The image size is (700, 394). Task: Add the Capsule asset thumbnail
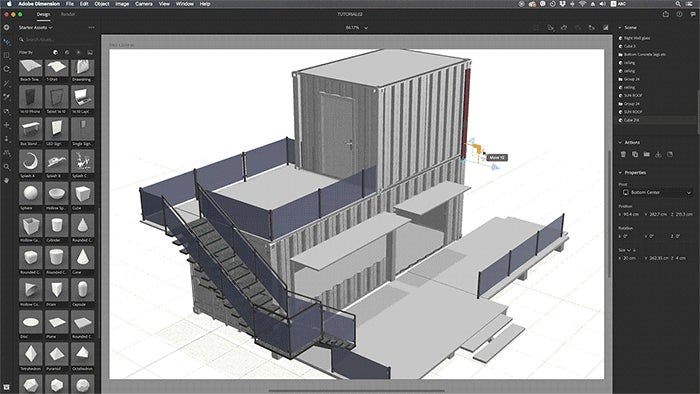point(83,290)
